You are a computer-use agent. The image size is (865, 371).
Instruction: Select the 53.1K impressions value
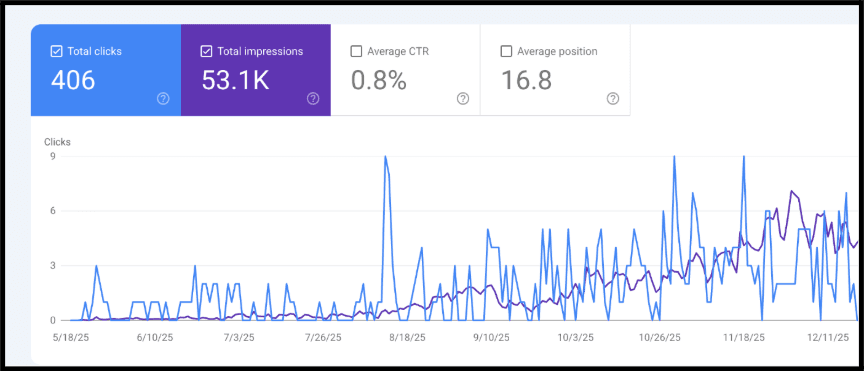[235, 80]
